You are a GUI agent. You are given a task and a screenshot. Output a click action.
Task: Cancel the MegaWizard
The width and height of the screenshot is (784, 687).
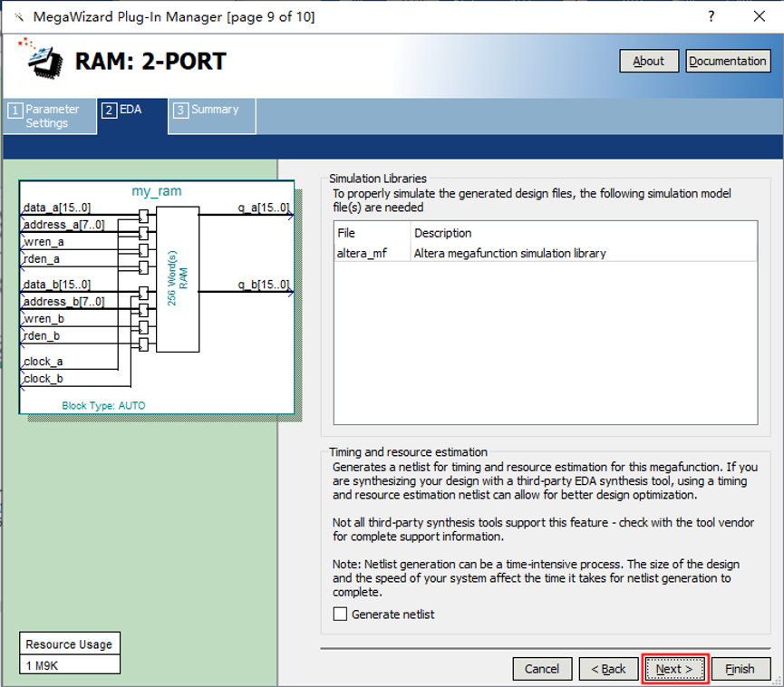point(542,669)
